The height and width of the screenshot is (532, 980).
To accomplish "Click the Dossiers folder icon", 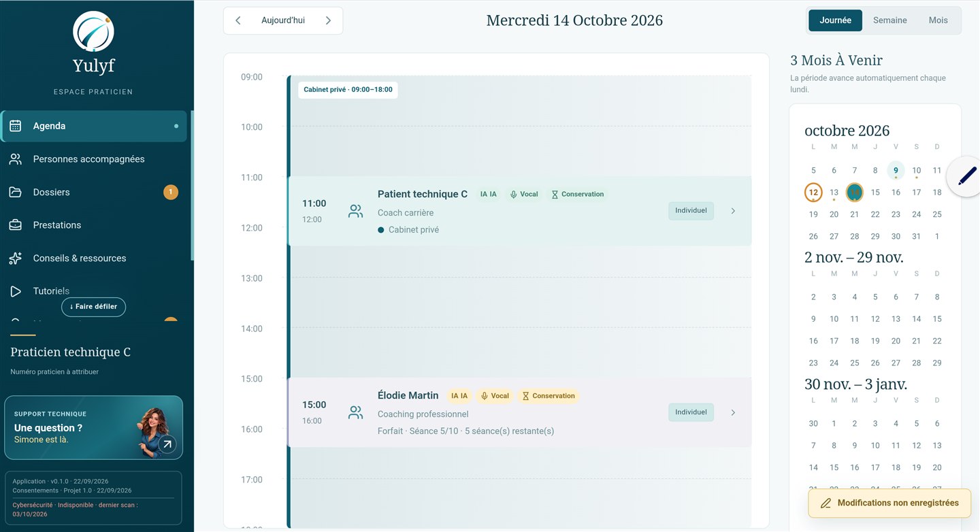I will pyautogui.click(x=15, y=192).
